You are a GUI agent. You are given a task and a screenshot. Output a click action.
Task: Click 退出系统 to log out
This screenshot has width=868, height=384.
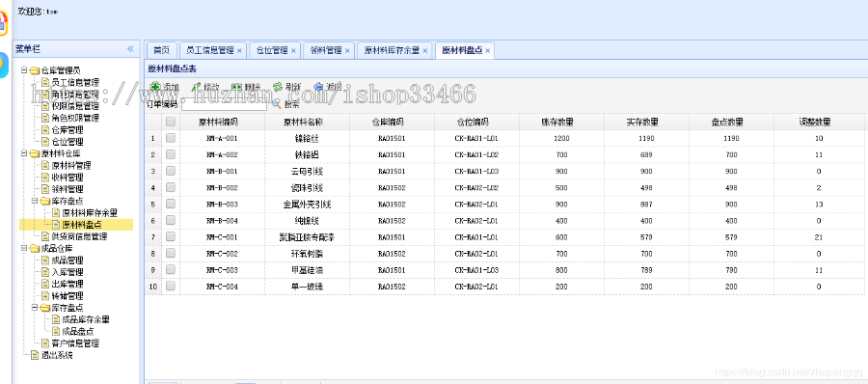57,355
